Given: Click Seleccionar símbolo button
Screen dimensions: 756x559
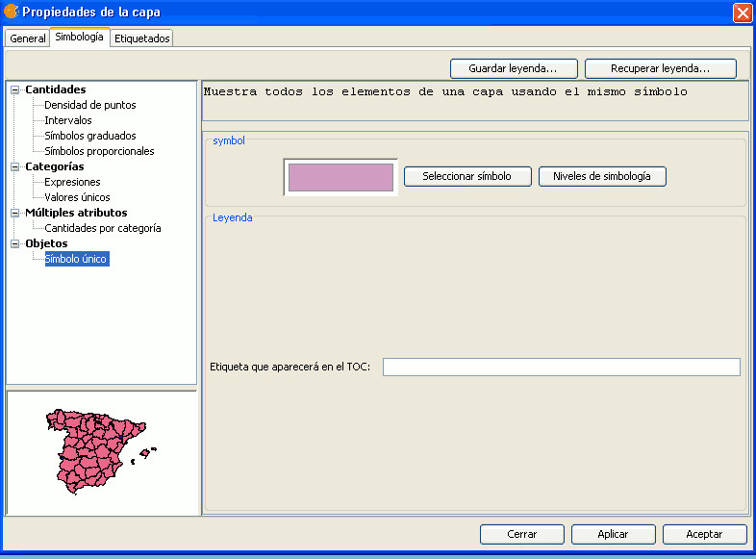Looking at the screenshot, I should point(467,176).
